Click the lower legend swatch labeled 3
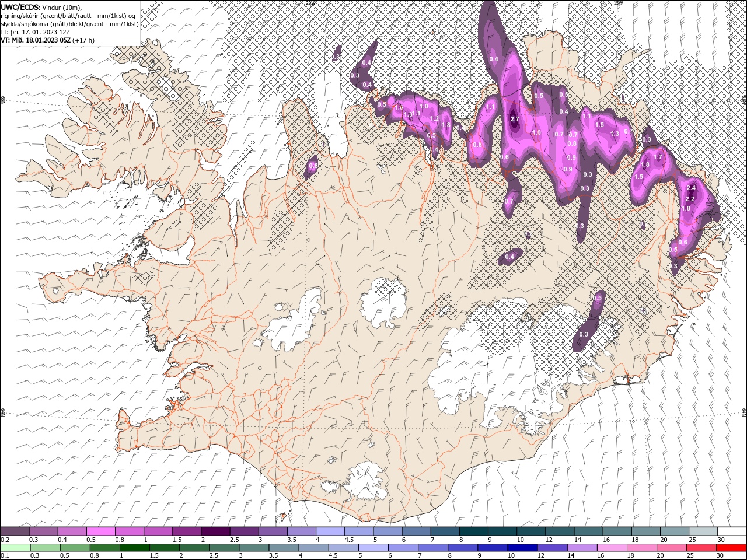This screenshot has width=747, height=560. pyautogui.click(x=254, y=547)
